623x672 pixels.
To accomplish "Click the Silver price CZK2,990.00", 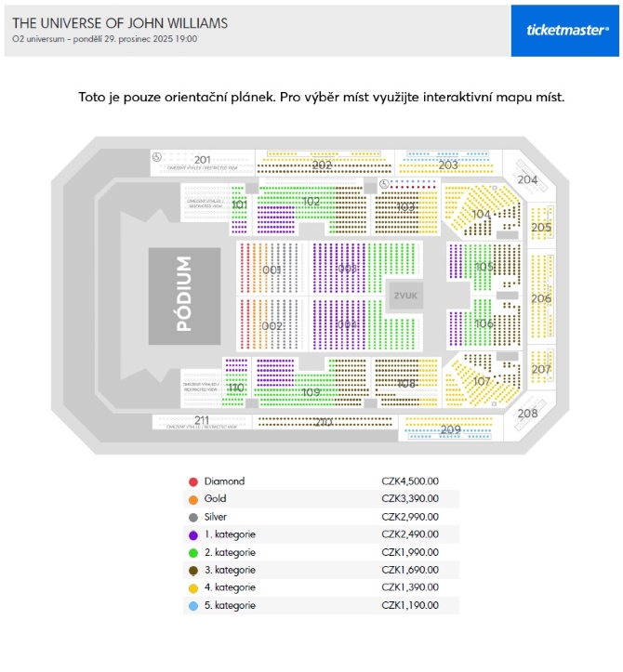I will point(410,517).
